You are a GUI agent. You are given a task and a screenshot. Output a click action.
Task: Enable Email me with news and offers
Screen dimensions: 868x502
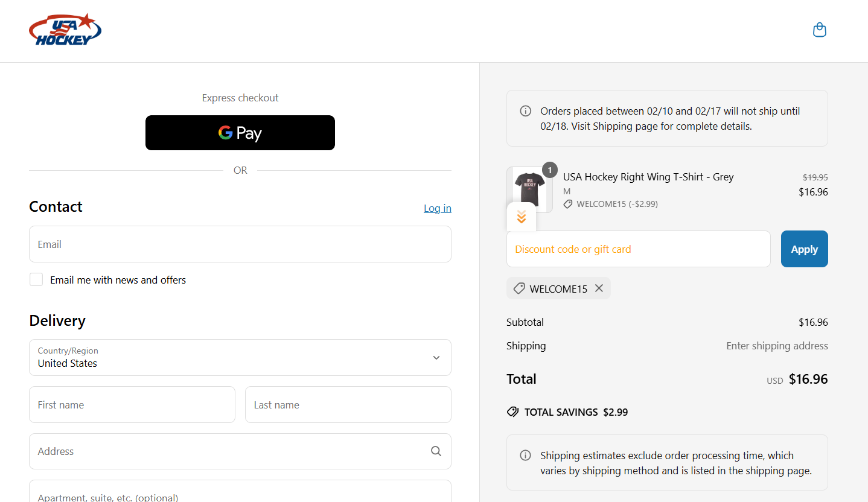pyautogui.click(x=36, y=279)
